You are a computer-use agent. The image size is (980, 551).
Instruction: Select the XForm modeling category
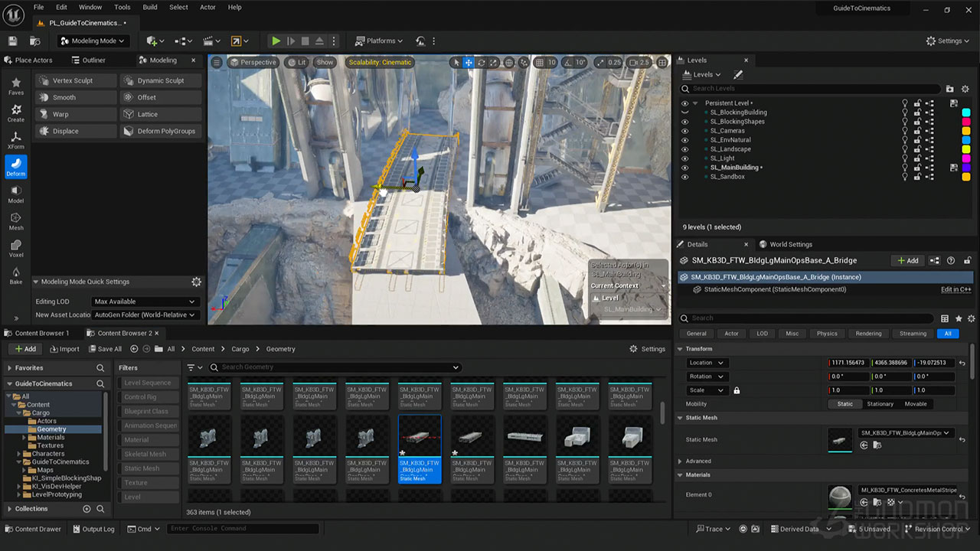click(16, 140)
